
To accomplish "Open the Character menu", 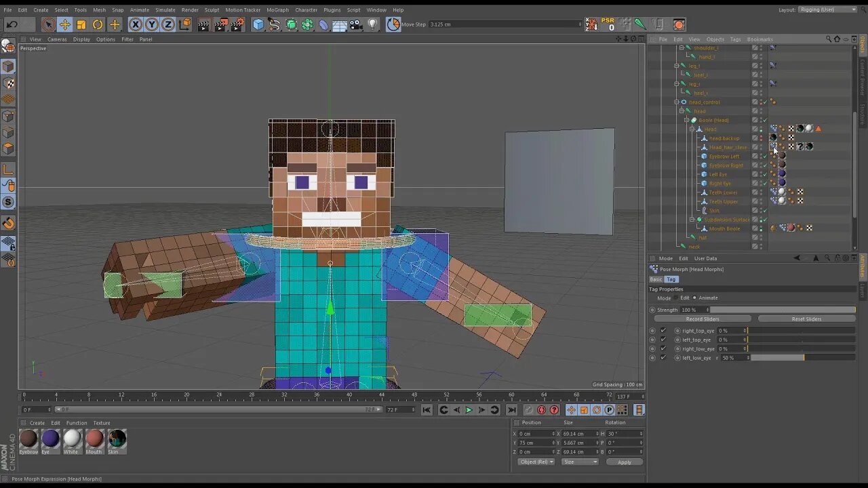I will 306,9.
